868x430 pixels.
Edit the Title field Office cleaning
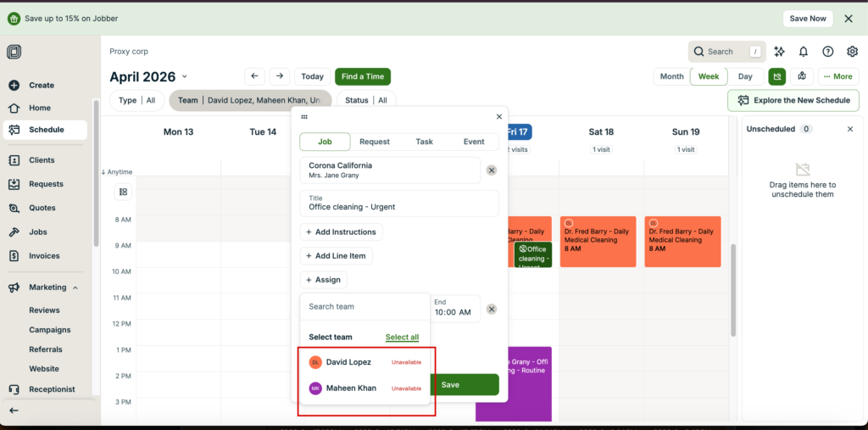(x=399, y=204)
